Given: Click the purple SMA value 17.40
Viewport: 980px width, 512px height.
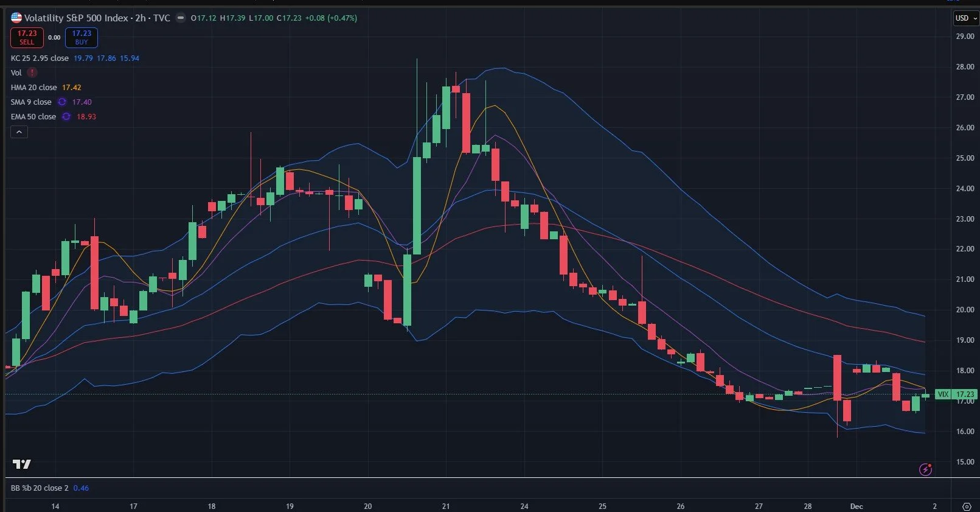Looking at the screenshot, I should point(82,102).
